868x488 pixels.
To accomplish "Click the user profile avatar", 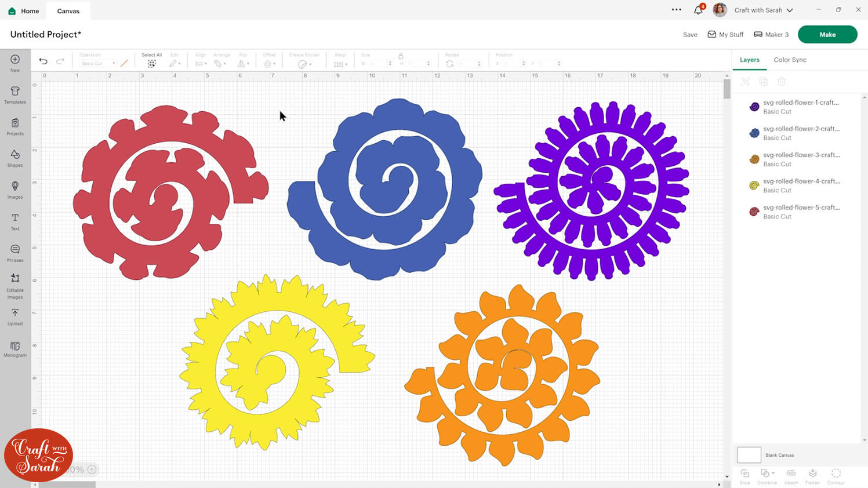I will pyautogui.click(x=720, y=10).
